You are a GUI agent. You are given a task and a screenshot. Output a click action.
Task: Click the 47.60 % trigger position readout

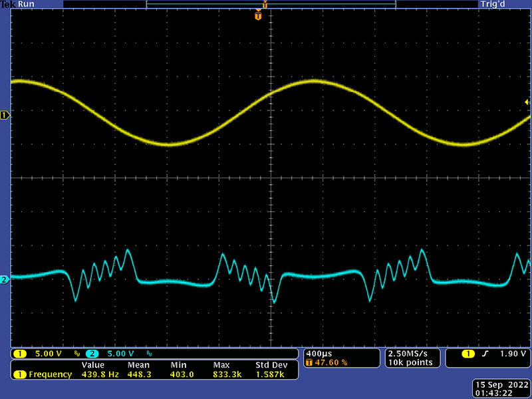[x=327, y=362]
